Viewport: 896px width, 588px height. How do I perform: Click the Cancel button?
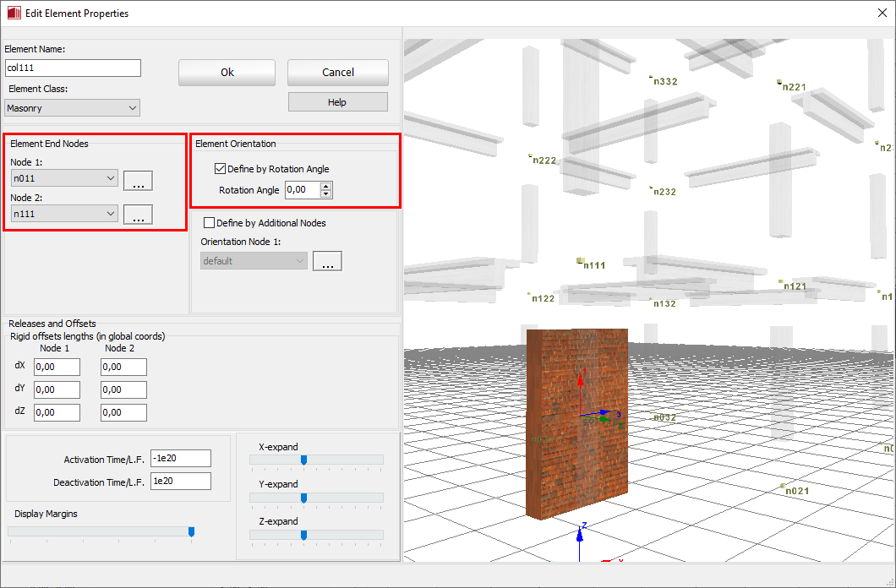click(x=337, y=73)
